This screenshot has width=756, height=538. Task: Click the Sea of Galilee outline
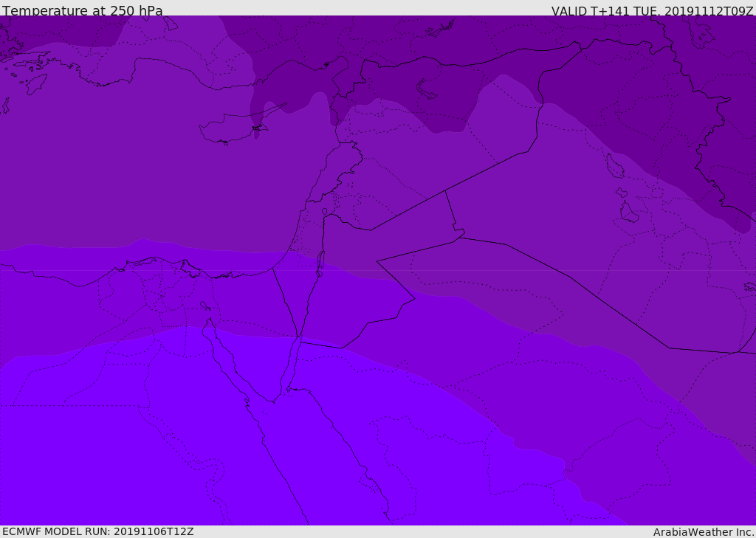pyautogui.click(x=324, y=213)
